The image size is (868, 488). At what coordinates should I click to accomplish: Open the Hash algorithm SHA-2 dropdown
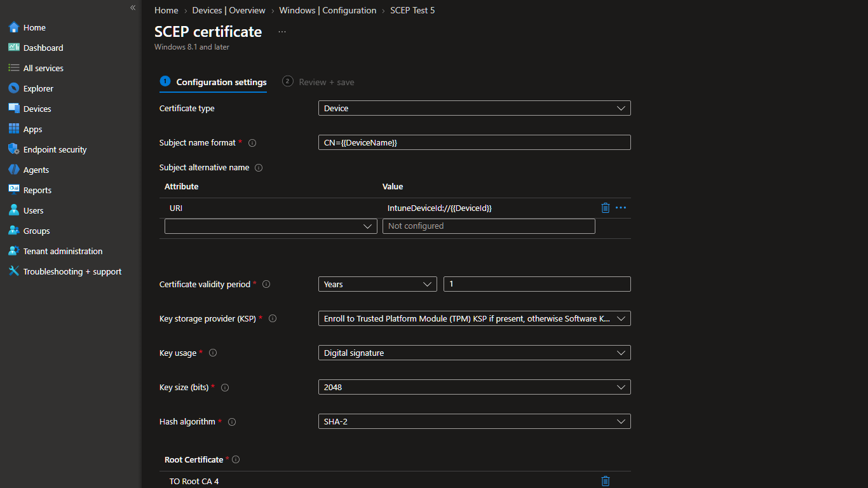click(475, 421)
